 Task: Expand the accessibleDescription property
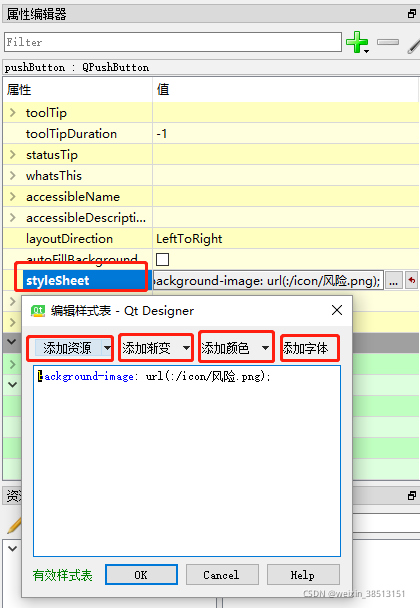click(x=13, y=217)
